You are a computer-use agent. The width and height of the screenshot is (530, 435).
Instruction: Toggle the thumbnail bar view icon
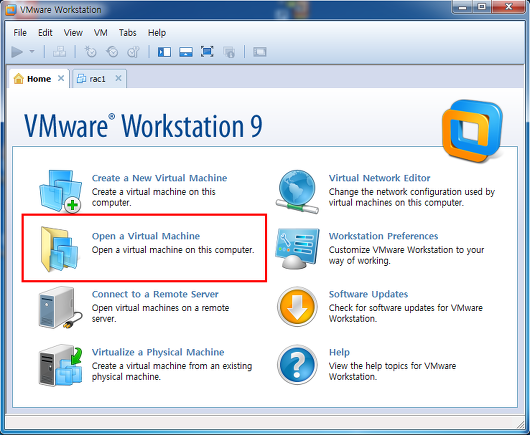[186, 52]
